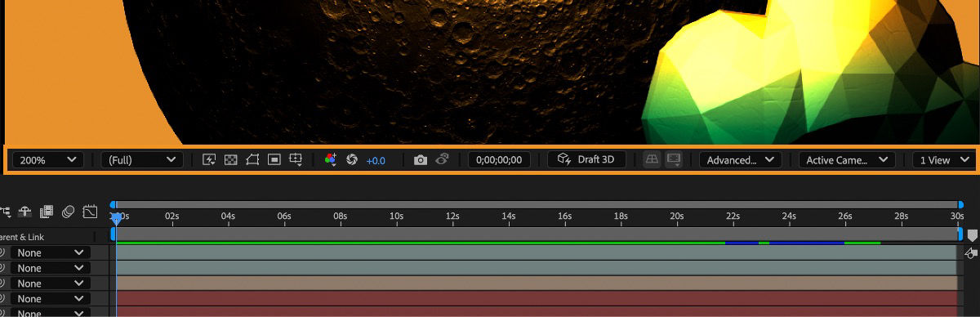Viewport: 980px width, 317px height.
Task: Click the 16s mark on time ruler
Action: click(564, 216)
